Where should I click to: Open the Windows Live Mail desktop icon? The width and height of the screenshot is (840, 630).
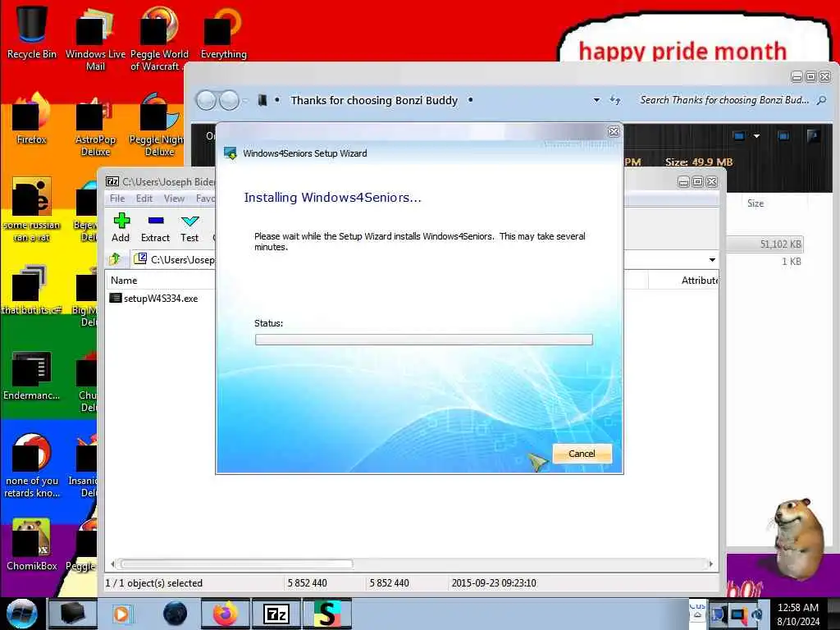tap(95, 39)
